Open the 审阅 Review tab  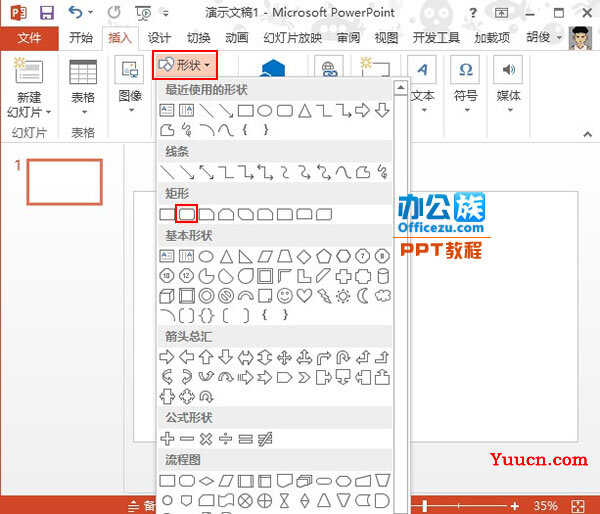pos(348,38)
